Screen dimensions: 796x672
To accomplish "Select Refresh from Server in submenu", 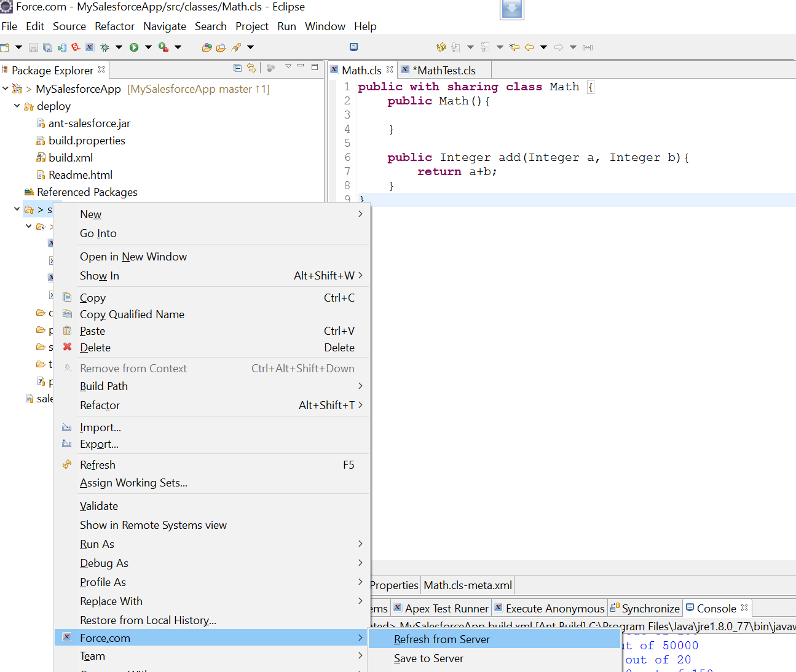I will pyautogui.click(x=495, y=639).
